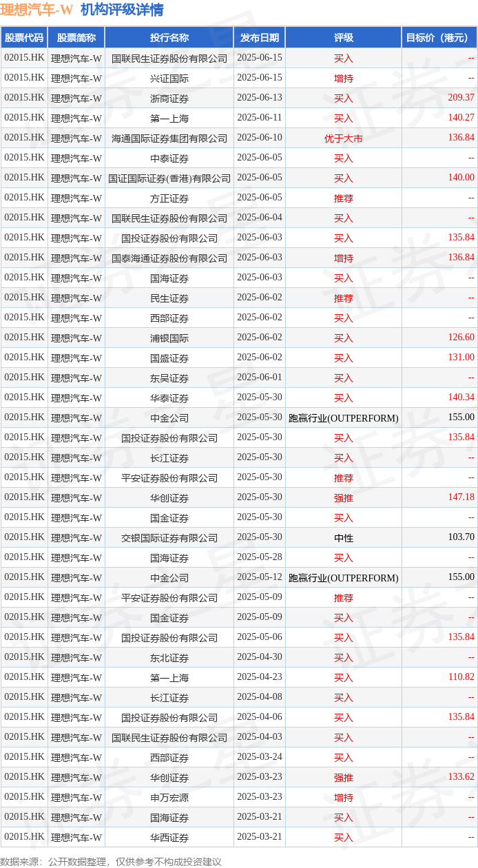Image resolution: width=478 pixels, height=868 pixels.
Task: Click 增持 rating in 兴证国际 row
Action: pyautogui.click(x=344, y=79)
